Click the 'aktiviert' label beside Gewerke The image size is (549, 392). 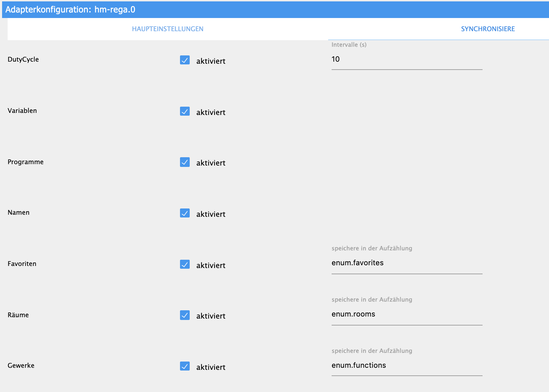tap(211, 367)
